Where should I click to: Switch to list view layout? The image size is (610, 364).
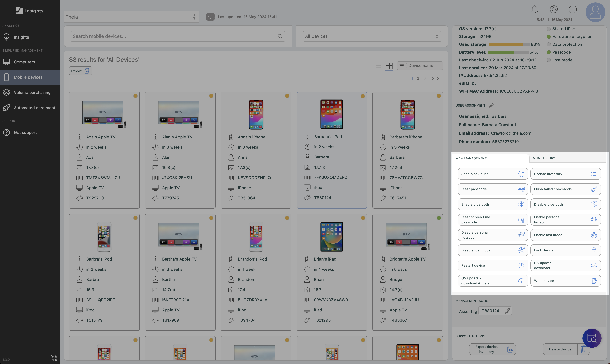click(378, 66)
